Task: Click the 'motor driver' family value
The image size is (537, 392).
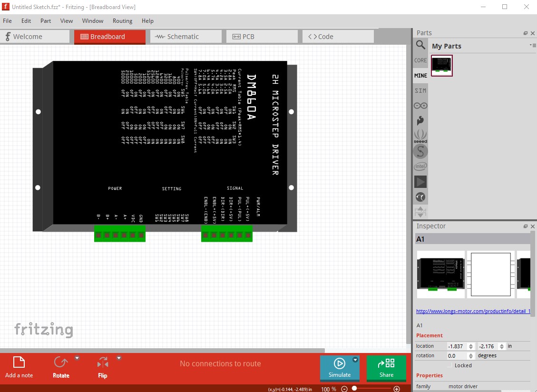Action: (463, 386)
